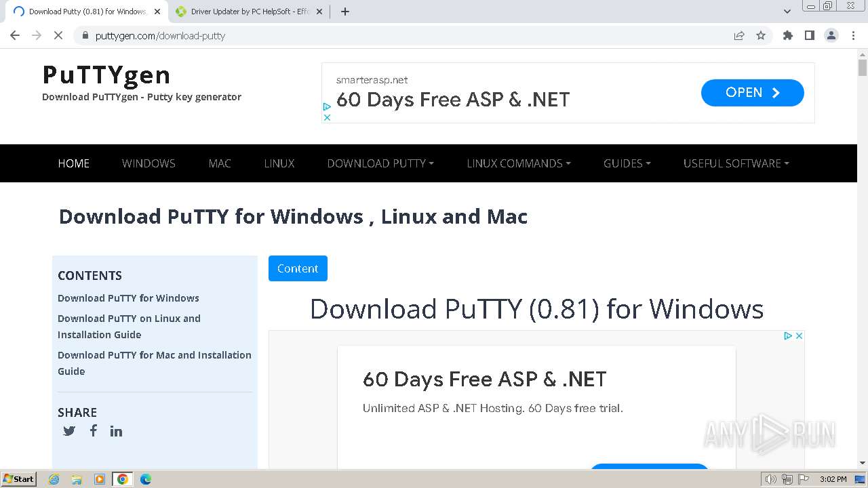Click 60 Days Free ASP content ad heading
The image size is (868, 488).
[484, 379]
